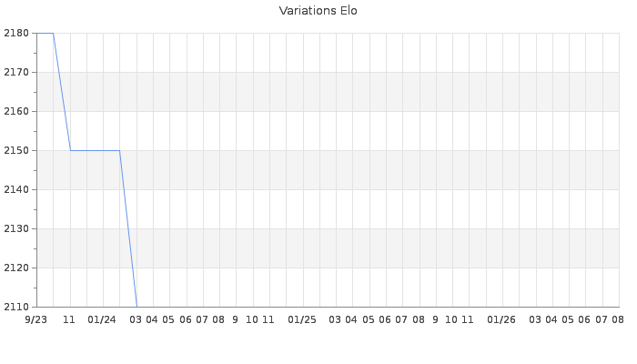Select the 2180 y-axis label

(16, 34)
